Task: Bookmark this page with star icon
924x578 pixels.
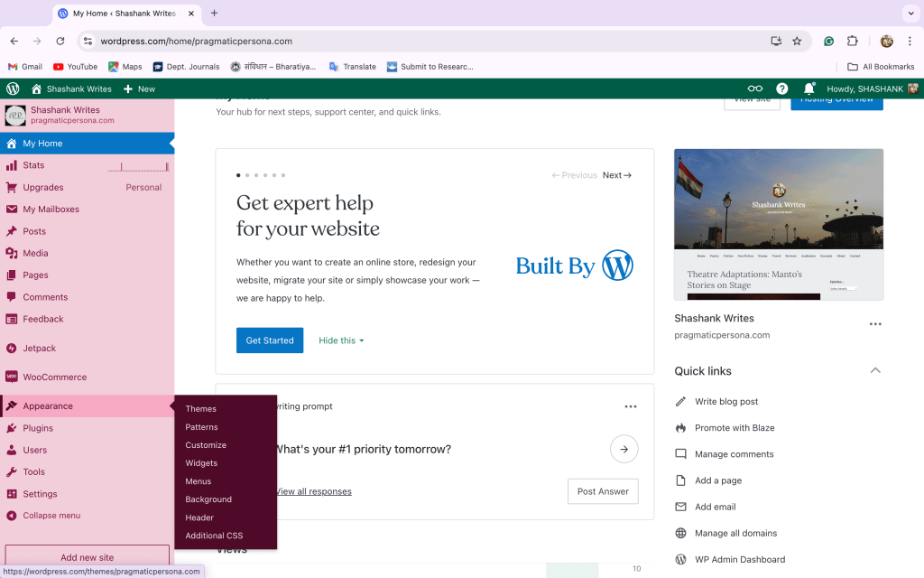Action: pos(797,41)
